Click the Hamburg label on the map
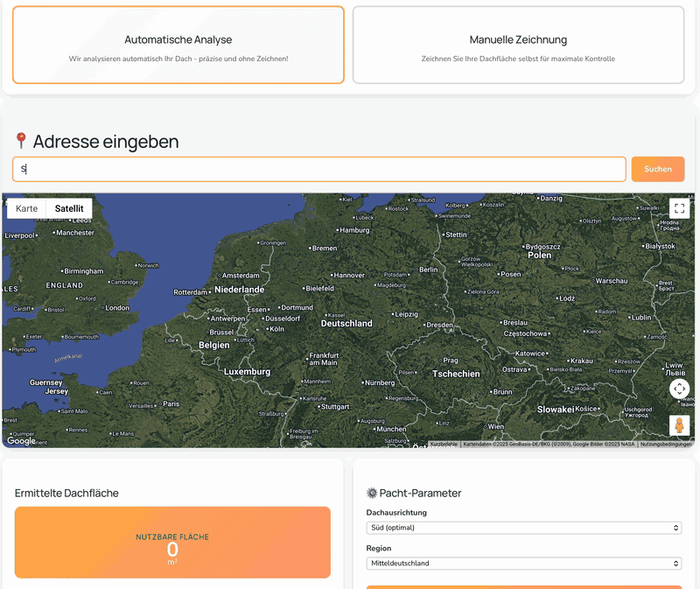This screenshot has width=700, height=589. 354,230
